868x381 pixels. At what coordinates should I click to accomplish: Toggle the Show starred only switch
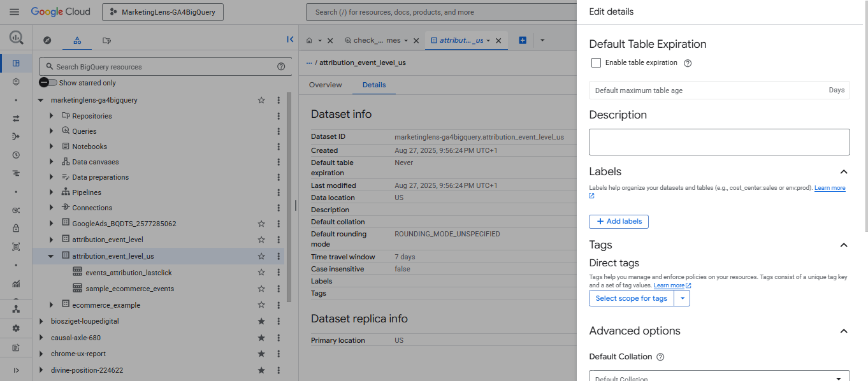coord(48,82)
